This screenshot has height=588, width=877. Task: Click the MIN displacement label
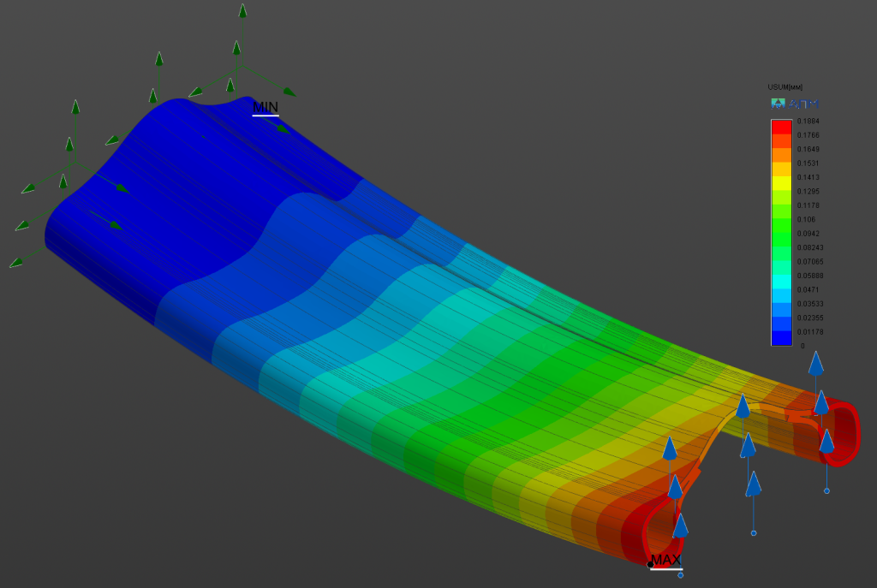265,107
